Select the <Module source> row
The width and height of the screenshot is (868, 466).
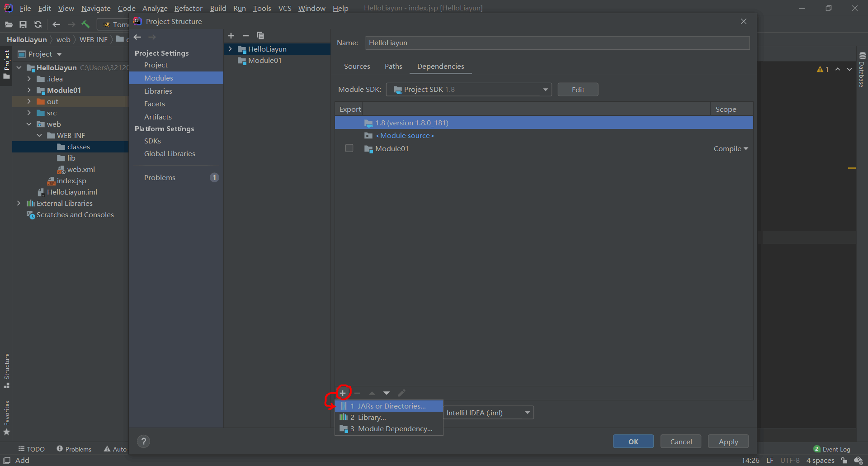pyautogui.click(x=544, y=135)
